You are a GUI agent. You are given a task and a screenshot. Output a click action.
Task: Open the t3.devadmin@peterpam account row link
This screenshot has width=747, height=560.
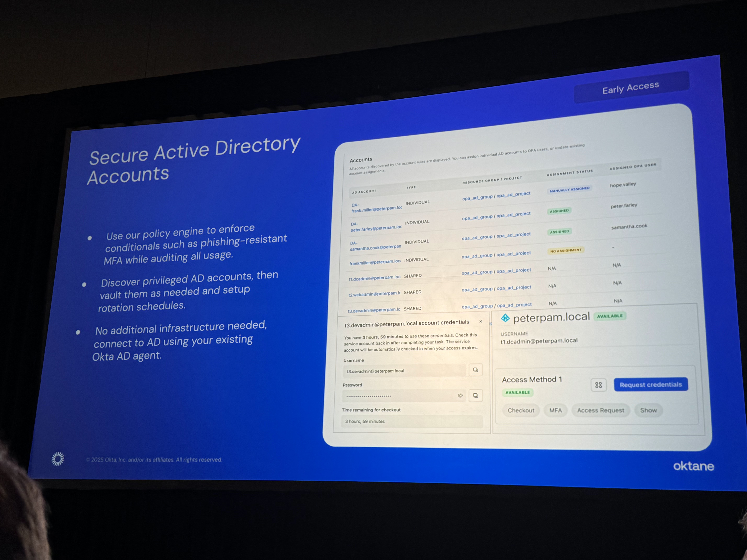[374, 310]
